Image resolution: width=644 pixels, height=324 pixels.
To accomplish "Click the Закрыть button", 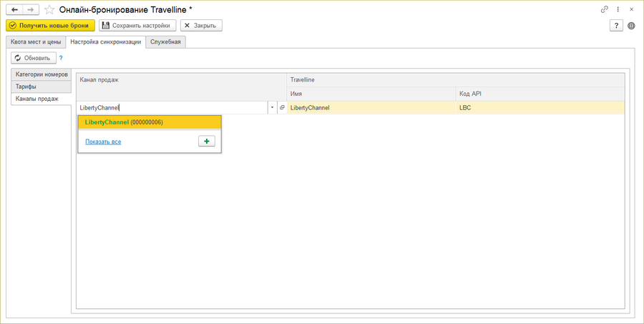I will (x=201, y=26).
